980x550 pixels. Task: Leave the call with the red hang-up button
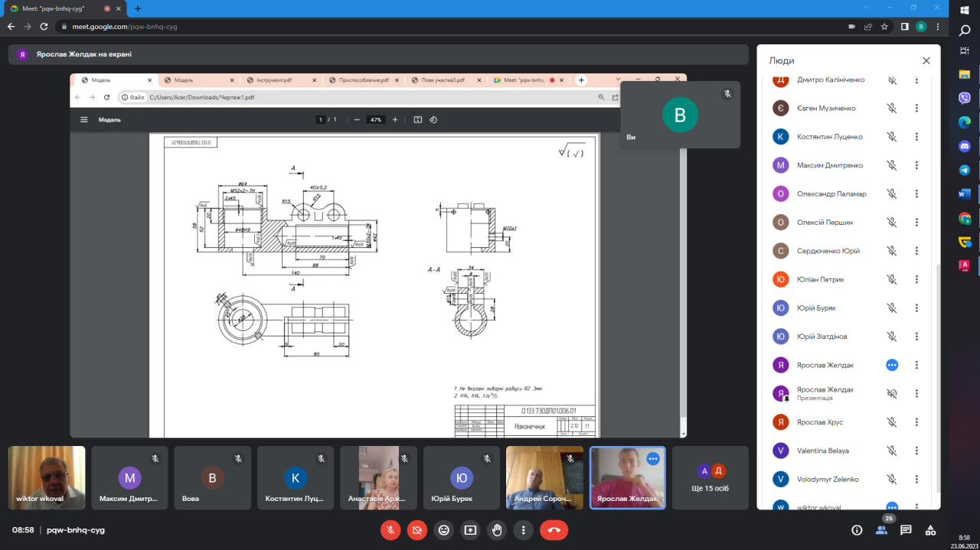[554, 529]
